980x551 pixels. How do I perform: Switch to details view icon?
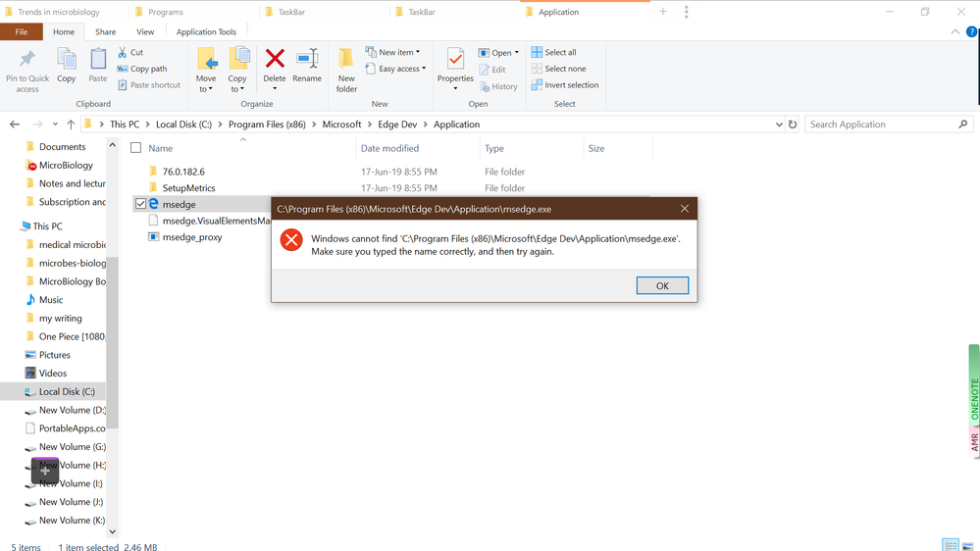click(x=951, y=545)
